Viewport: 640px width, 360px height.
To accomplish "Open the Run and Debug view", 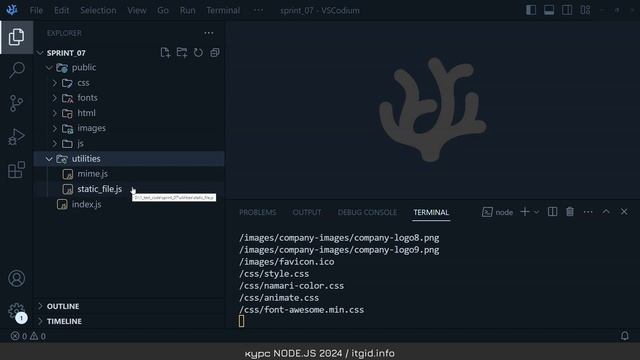I will pyautogui.click(x=16, y=137).
